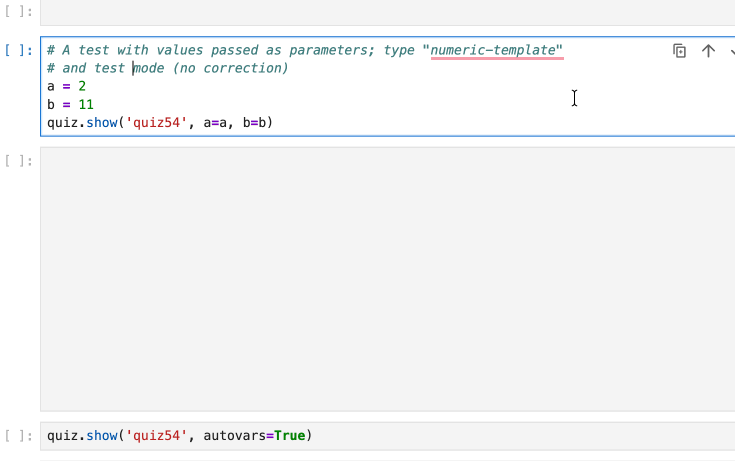Place cursor on the 'a = 2' line
This screenshot has height=461, width=735.
[66, 86]
